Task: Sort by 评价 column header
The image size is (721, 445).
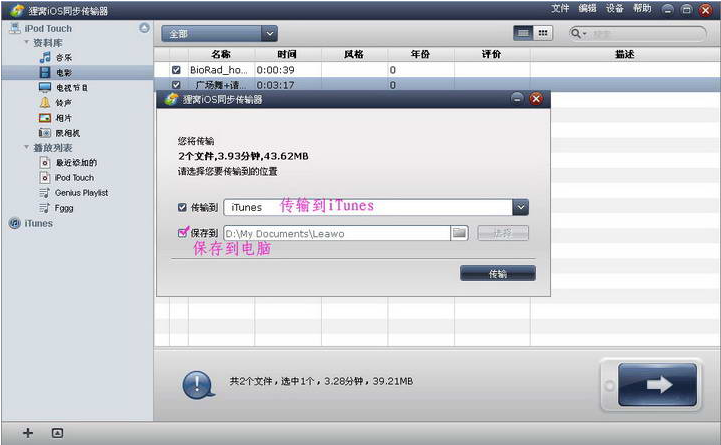Action: tap(492, 54)
